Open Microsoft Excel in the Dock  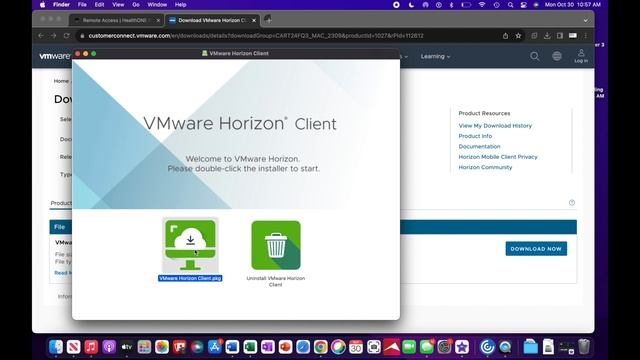coord(250,347)
